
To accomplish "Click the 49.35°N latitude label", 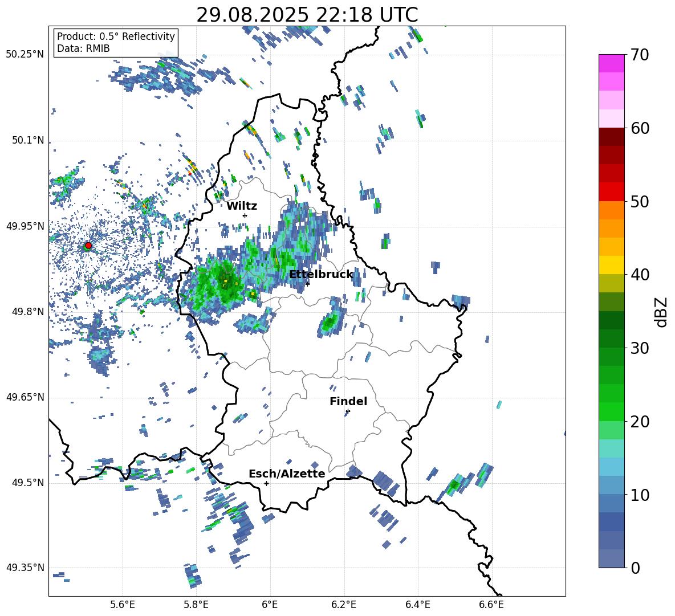I will point(25,568).
